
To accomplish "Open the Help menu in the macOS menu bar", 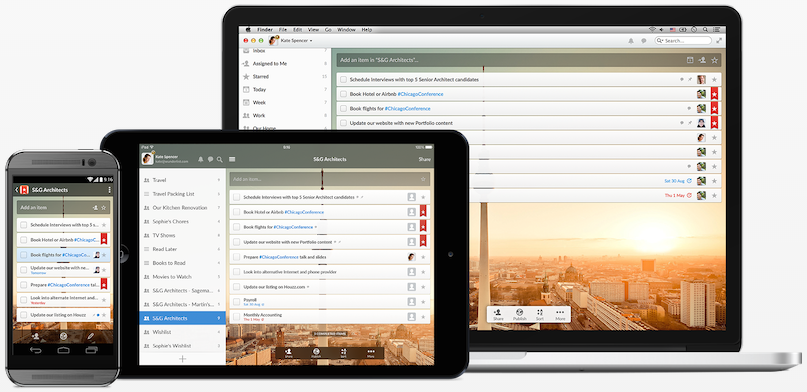I will click(x=366, y=30).
